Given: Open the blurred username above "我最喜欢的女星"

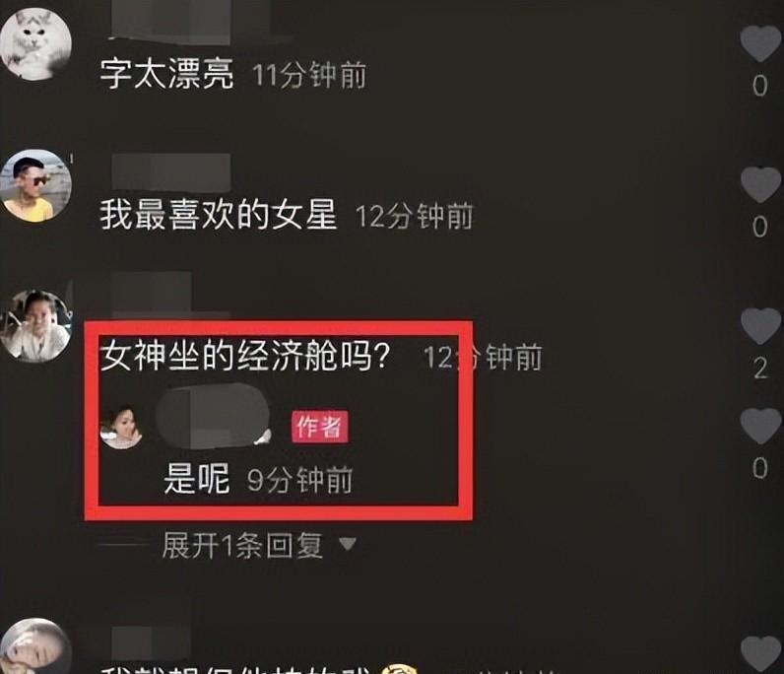Looking at the screenshot, I should pyautogui.click(x=170, y=171).
